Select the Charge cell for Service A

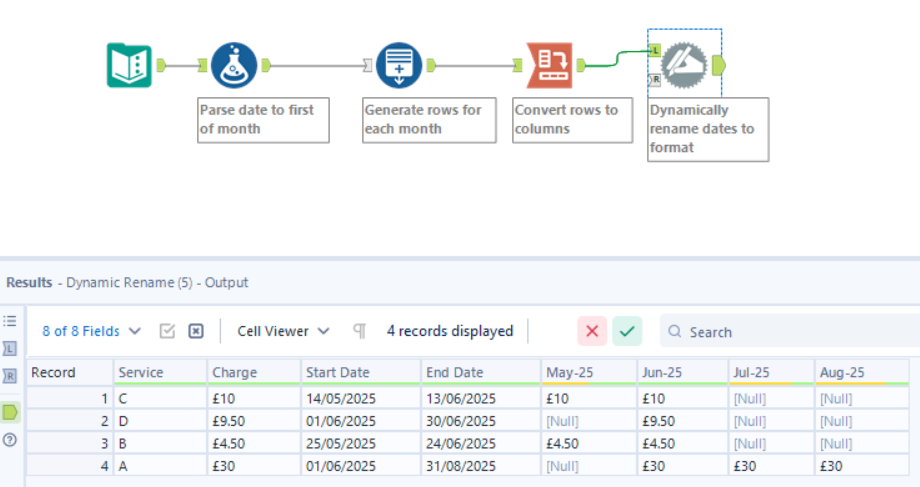click(254, 466)
